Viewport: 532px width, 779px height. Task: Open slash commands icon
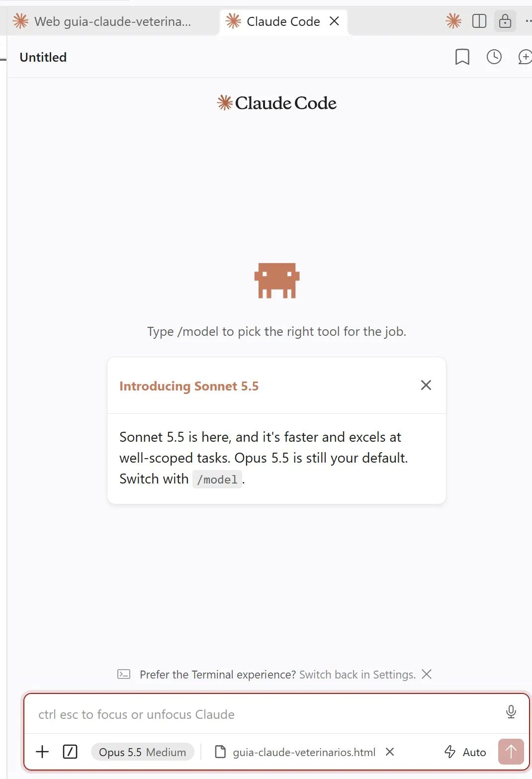pos(70,752)
